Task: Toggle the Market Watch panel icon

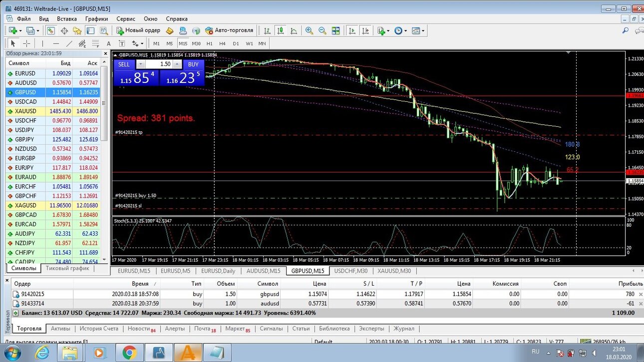Action: pos(51,30)
